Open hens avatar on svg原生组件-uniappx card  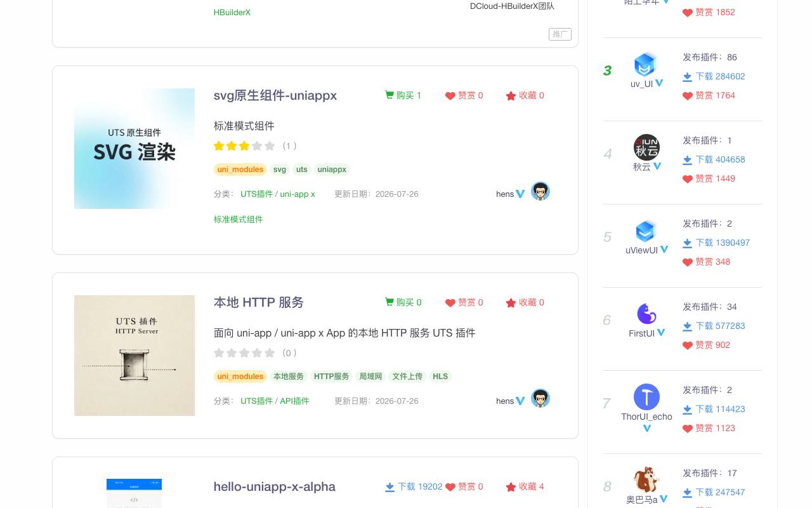tap(540, 191)
